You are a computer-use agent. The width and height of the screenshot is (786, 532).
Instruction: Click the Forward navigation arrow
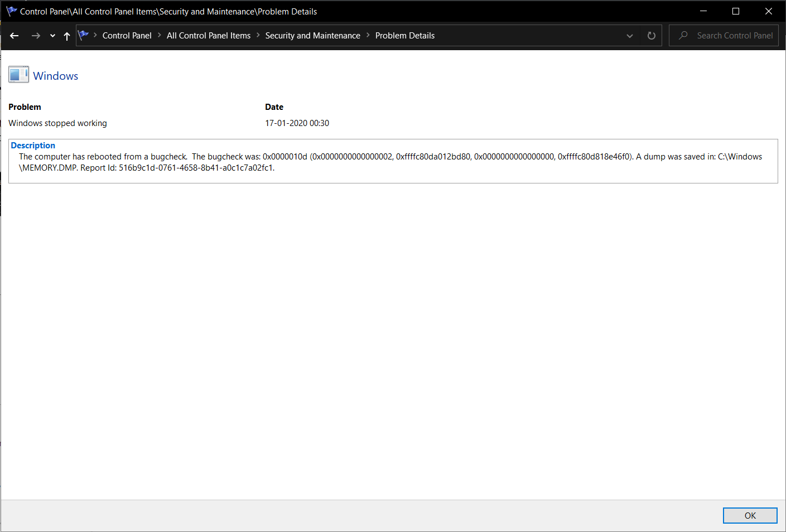tap(36, 36)
